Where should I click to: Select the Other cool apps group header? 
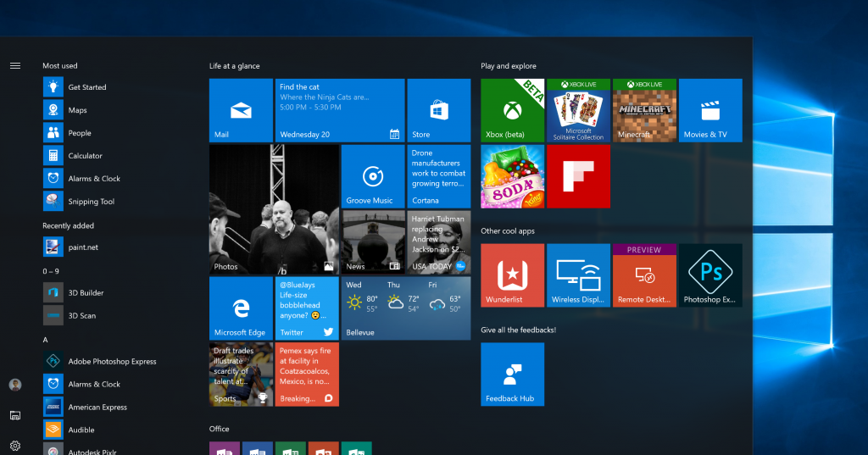(508, 230)
